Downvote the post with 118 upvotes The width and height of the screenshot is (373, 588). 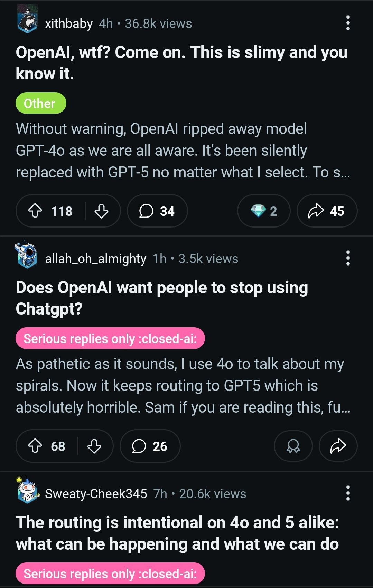coord(101,211)
